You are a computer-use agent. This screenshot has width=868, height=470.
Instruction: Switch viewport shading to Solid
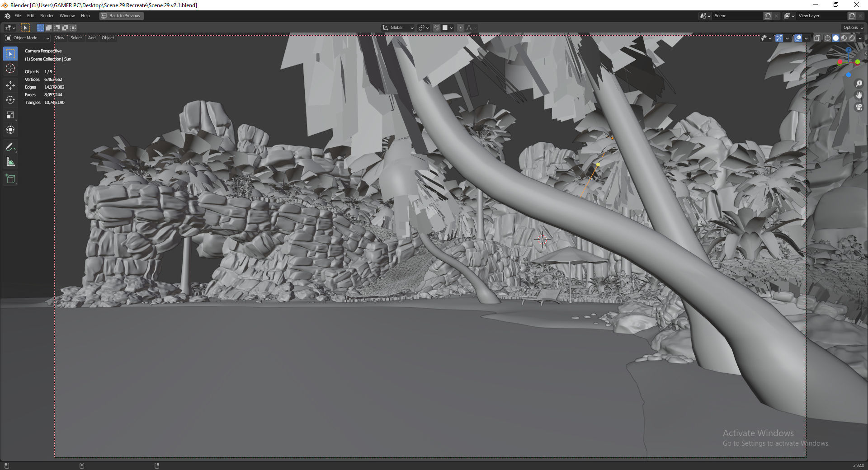coord(835,38)
